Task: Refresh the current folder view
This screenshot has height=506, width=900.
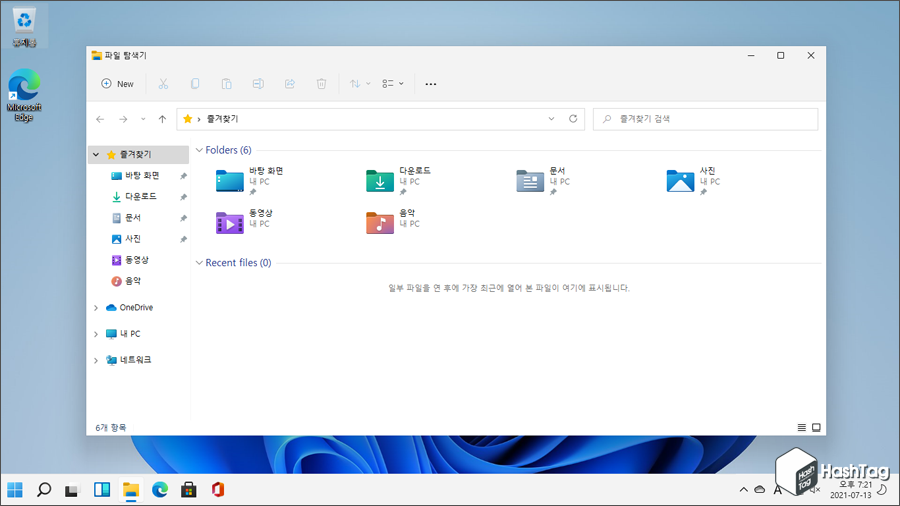Action: point(573,119)
